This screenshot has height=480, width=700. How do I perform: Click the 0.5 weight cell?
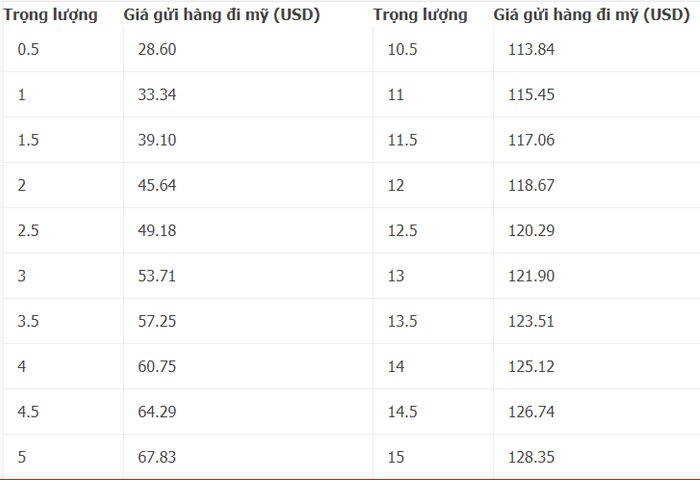(x=29, y=50)
